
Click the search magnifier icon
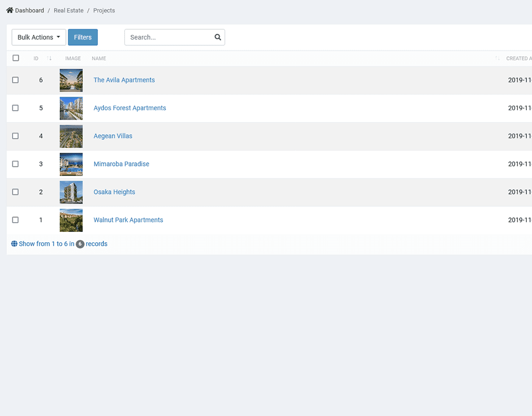tap(218, 37)
